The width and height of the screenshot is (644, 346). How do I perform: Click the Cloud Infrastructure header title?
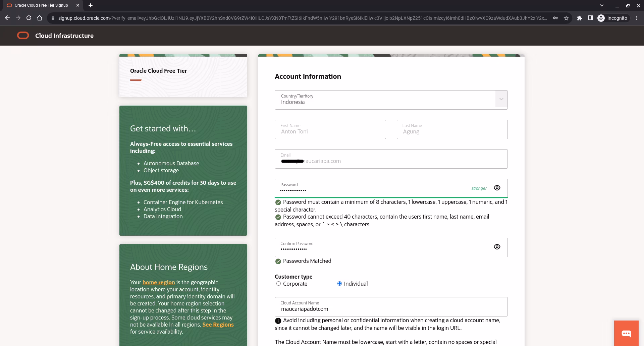tap(64, 36)
